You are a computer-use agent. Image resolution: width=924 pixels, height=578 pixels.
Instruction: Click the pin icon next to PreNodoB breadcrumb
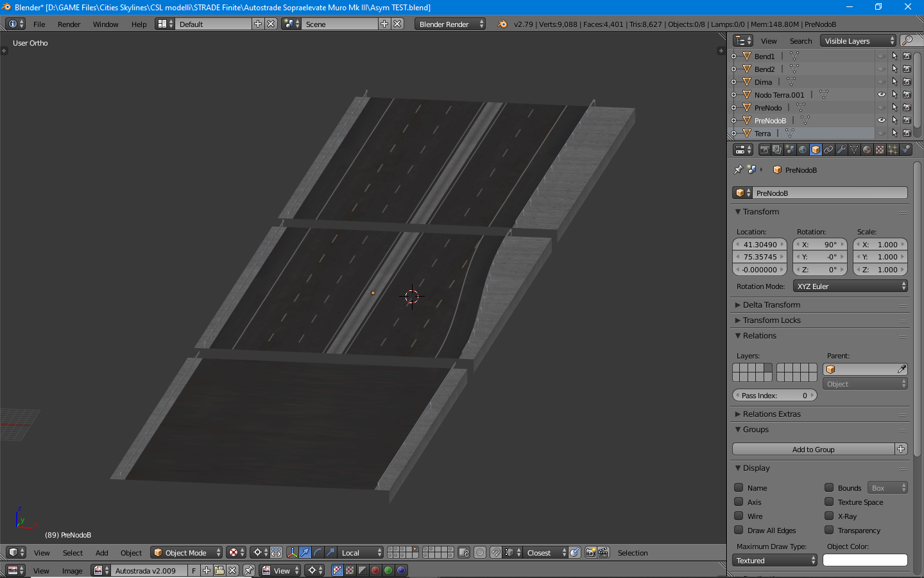click(x=738, y=170)
